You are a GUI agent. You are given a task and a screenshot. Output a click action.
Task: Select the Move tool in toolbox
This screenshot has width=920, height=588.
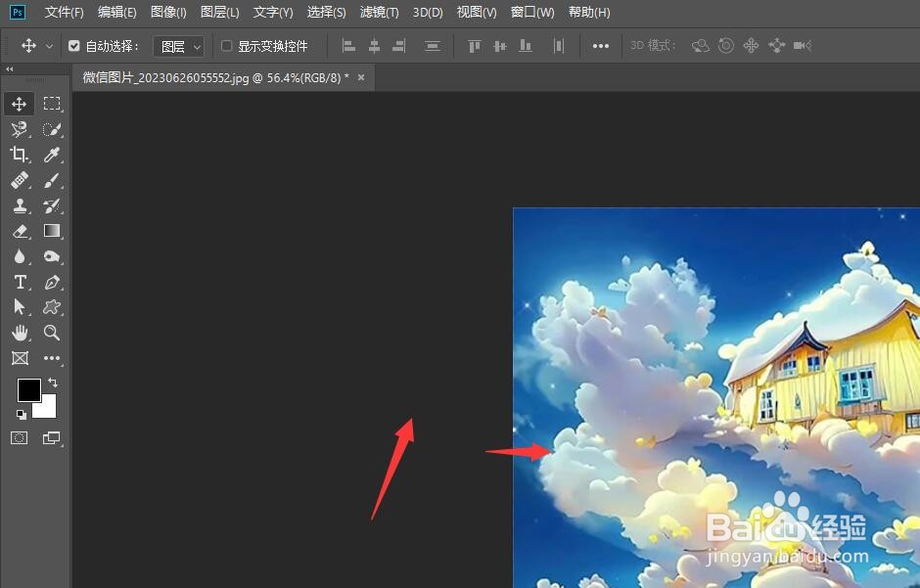pyautogui.click(x=19, y=104)
